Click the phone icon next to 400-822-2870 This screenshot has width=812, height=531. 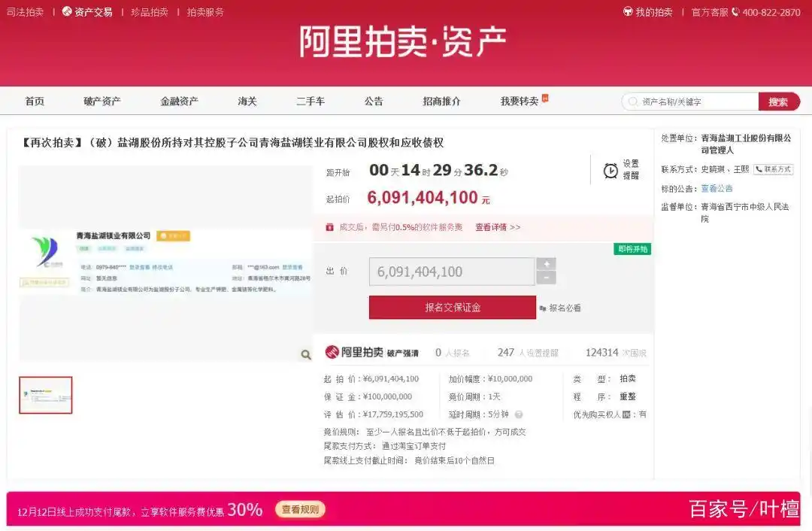pyautogui.click(x=735, y=12)
